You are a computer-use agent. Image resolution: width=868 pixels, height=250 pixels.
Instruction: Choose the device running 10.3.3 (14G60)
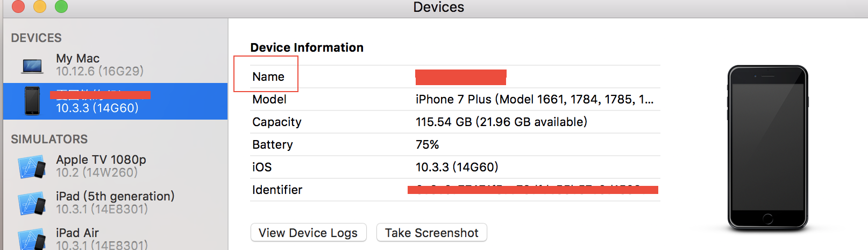pyautogui.click(x=115, y=101)
